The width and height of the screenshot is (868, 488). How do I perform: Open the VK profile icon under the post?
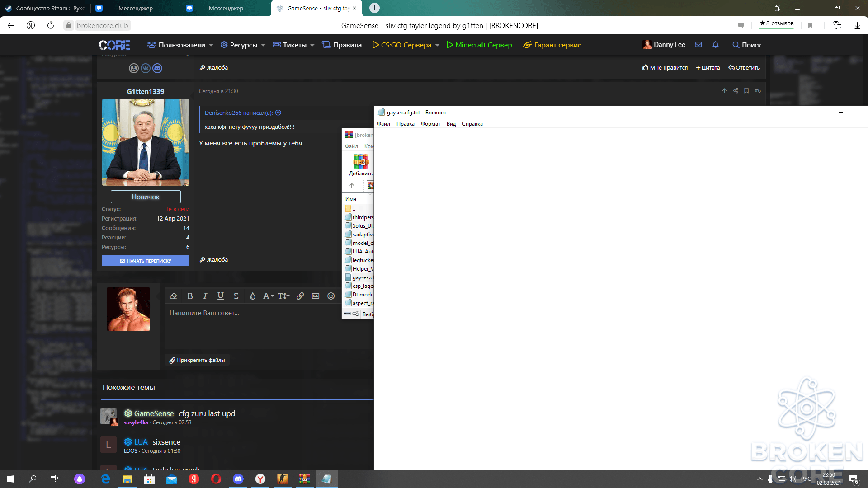[146, 68]
